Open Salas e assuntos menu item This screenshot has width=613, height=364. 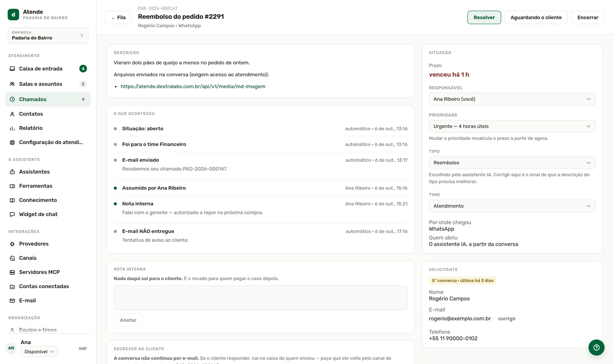[x=48, y=84]
